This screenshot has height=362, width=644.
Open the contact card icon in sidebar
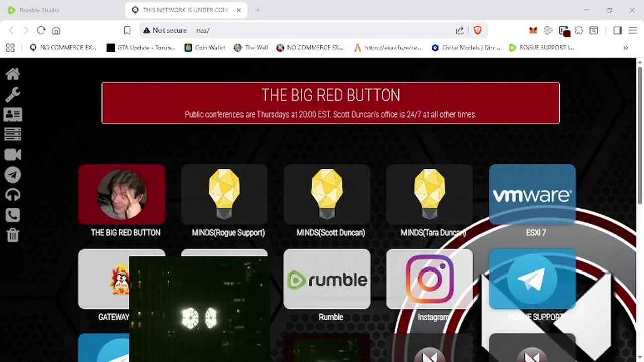click(13, 115)
